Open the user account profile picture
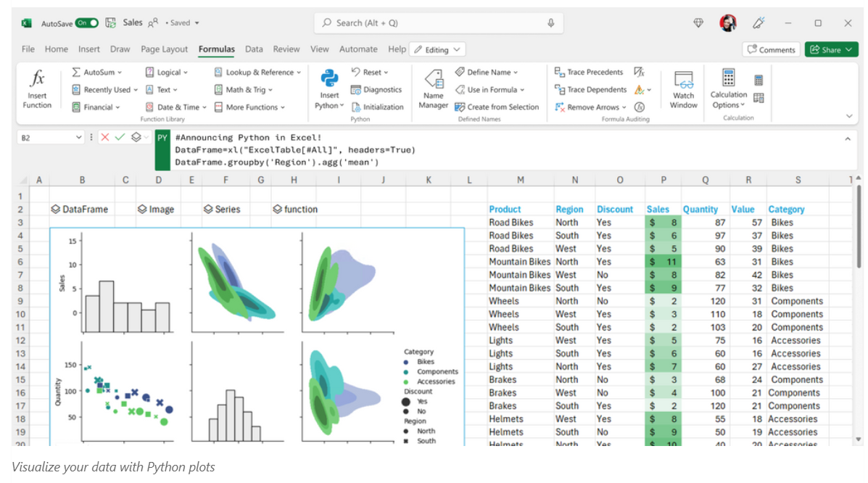This screenshot has width=868, height=483. coord(728,22)
